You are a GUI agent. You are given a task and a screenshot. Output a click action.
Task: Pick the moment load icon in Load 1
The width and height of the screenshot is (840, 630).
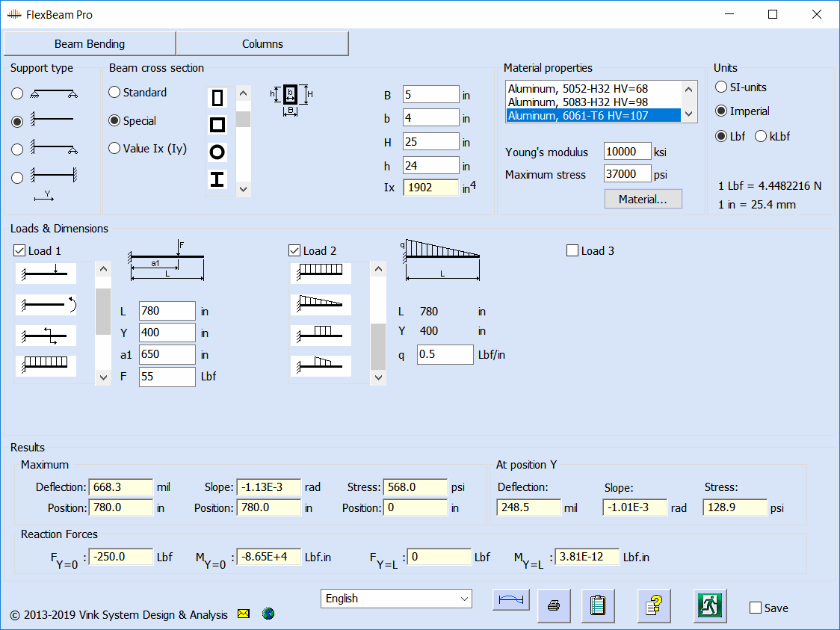click(46, 305)
